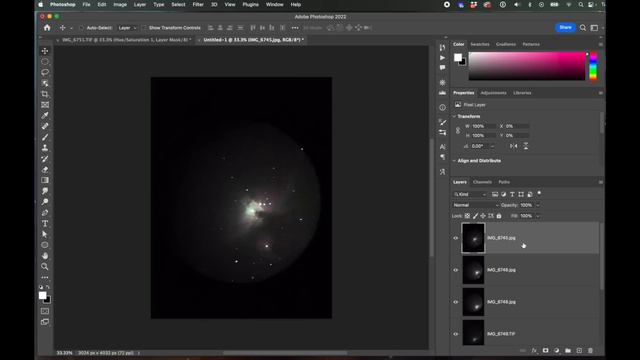Toggle the layer filtering switch
Image resolution: width=640 pixels, height=360 pixels.
point(539,193)
